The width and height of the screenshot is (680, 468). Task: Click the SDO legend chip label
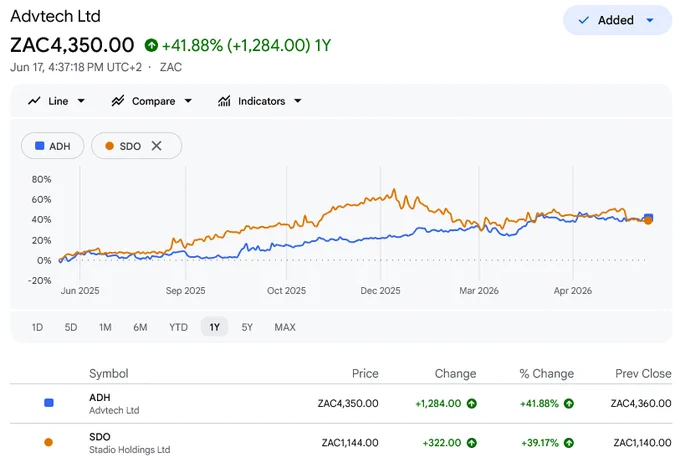tap(130, 146)
